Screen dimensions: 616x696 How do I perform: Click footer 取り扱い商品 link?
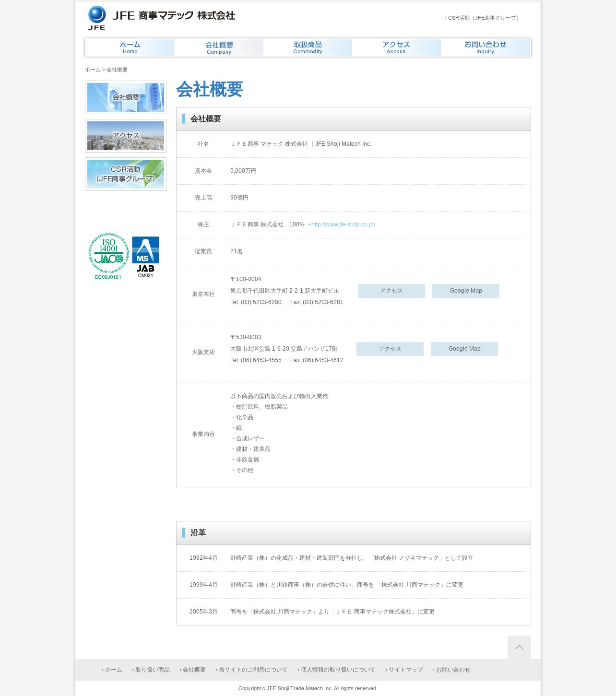click(x=151, y=670)
